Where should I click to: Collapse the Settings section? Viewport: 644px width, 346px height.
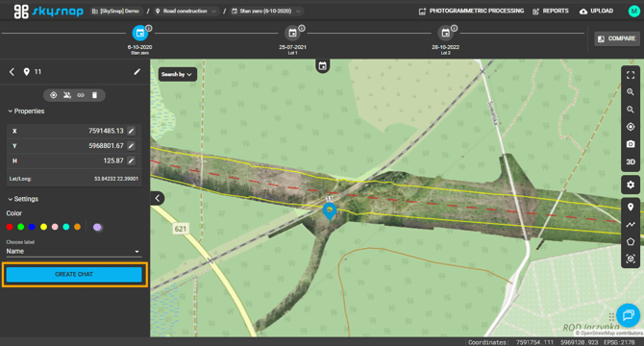click(23, 199)
